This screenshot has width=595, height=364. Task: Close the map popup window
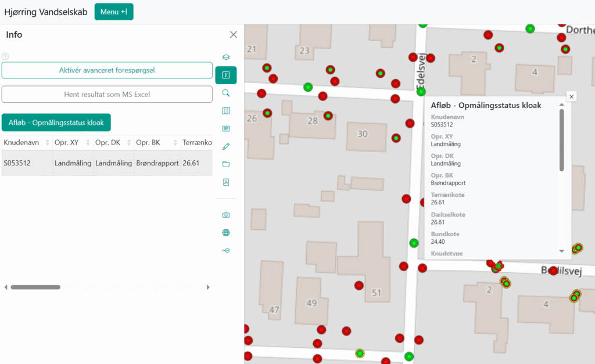[x=571, y=96]
